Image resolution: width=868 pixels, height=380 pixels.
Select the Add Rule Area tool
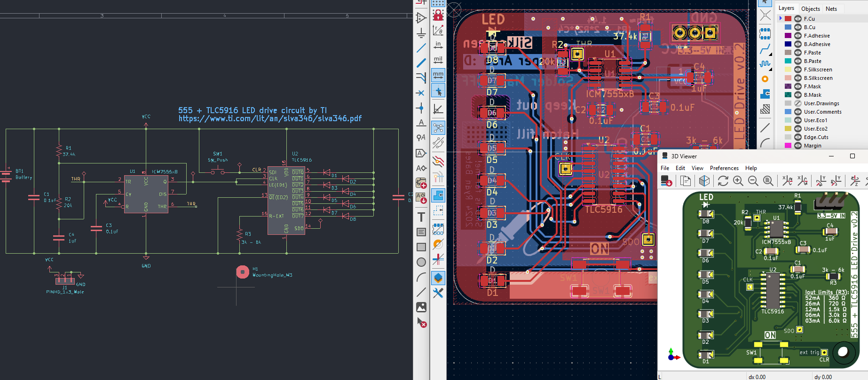click(x=765, y=109)
